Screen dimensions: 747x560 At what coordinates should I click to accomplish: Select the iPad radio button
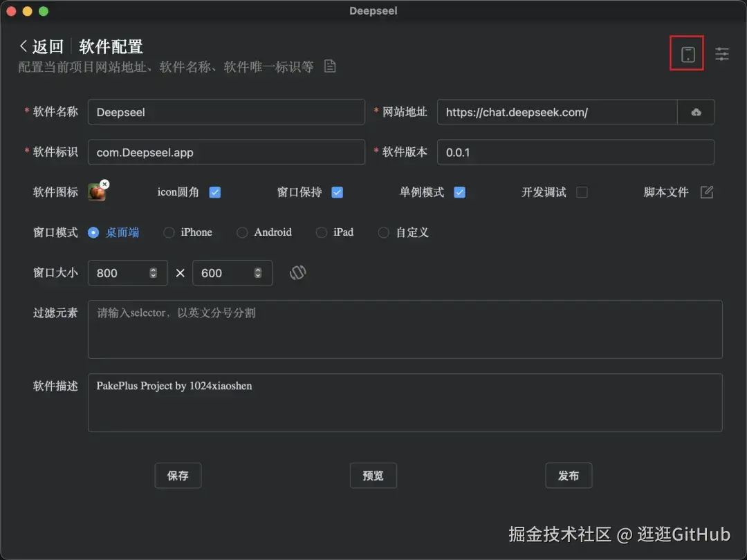321,233
